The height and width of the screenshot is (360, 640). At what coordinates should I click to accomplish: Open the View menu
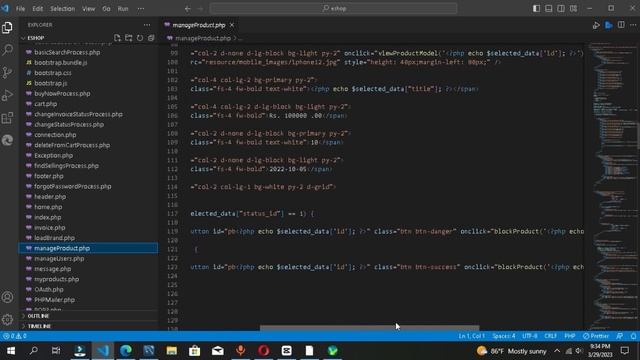coord(89,9)
